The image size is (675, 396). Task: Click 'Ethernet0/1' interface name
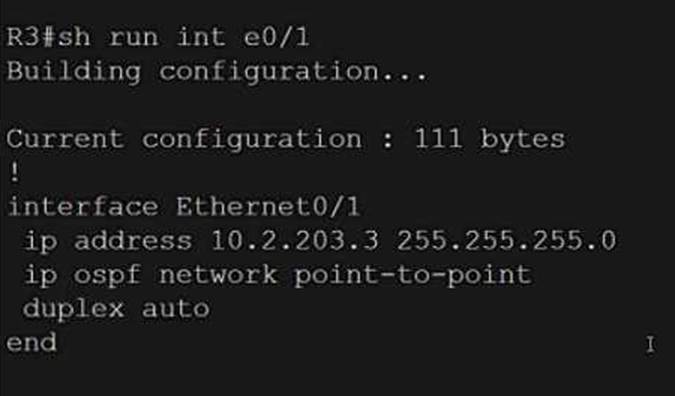(267, 207)
